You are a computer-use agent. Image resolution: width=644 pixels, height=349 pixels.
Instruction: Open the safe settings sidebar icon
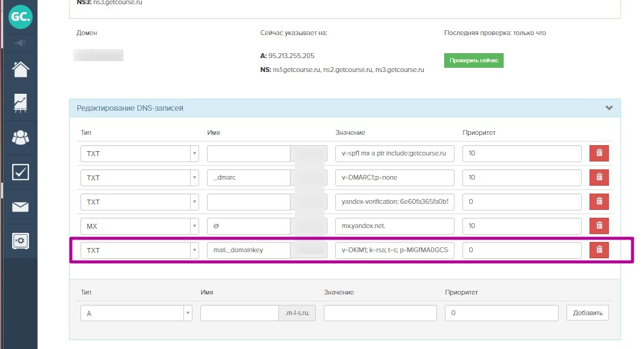[20, 241]
